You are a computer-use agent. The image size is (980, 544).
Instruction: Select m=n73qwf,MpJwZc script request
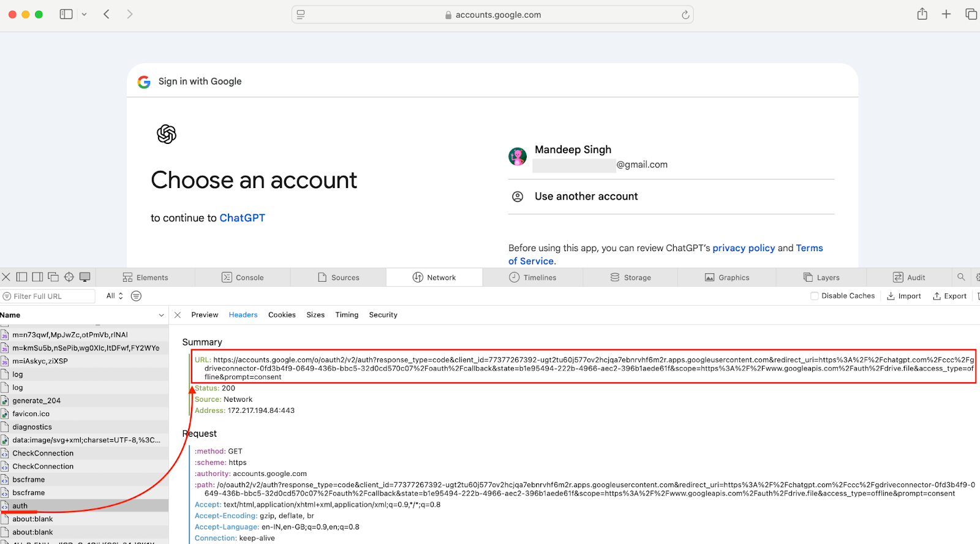coord(84,335)
